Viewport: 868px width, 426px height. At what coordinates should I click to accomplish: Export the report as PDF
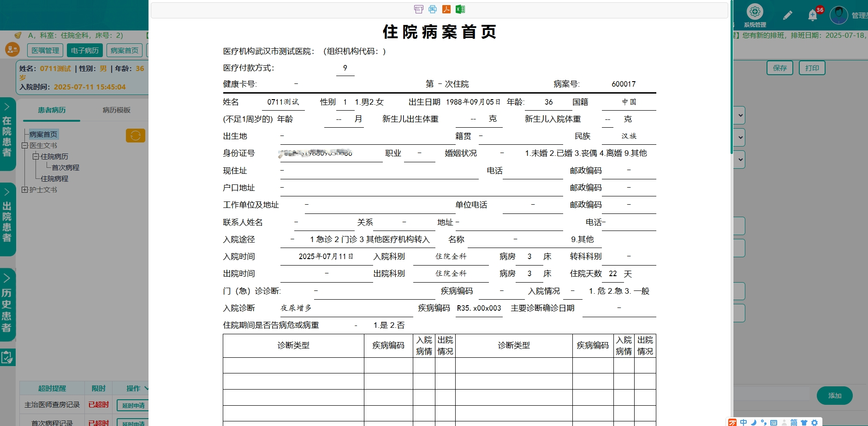click(446, 9)
